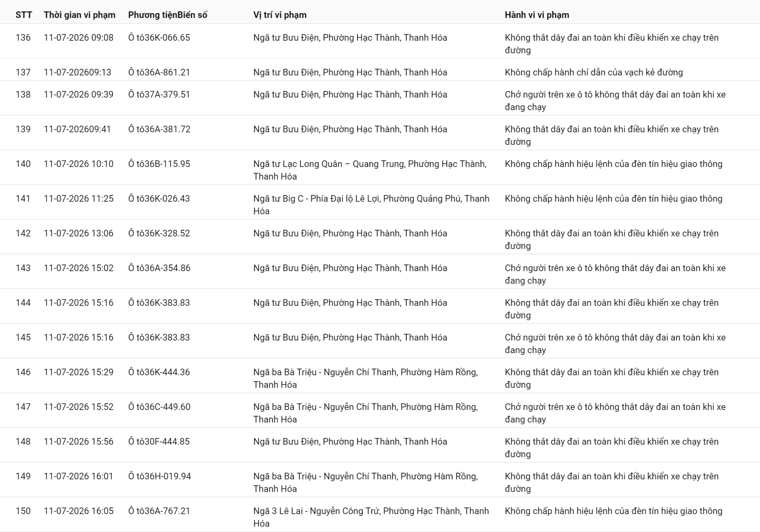Click plate 36K-328.52 in row 142
Viewport: 760px width, 532px height.
(159, 233)
